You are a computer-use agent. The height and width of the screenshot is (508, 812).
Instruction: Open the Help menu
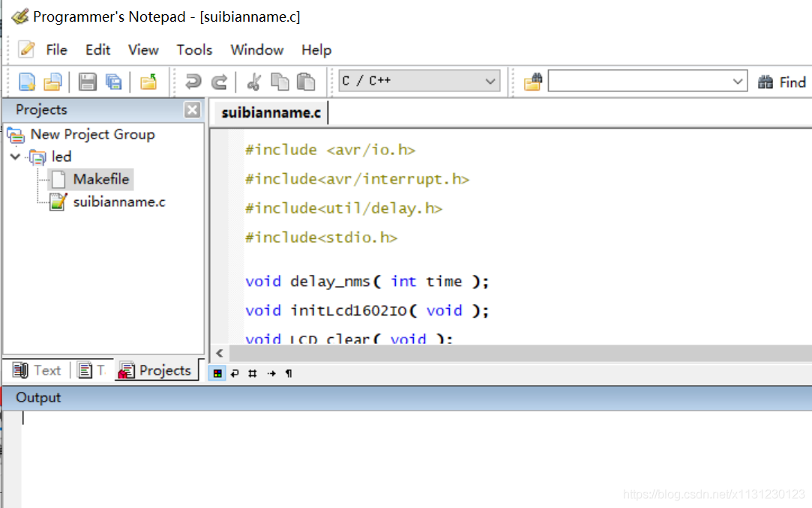tap(316, 50)
